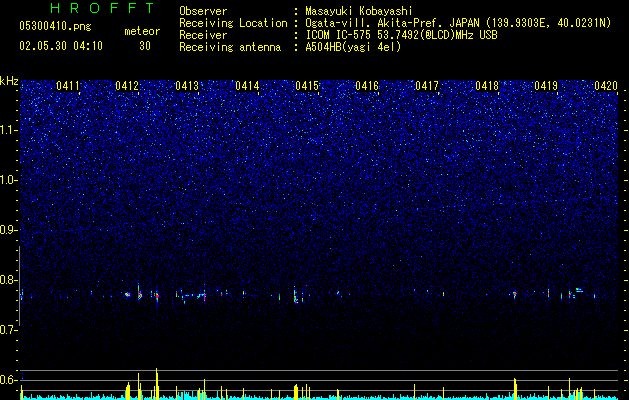Click the meteor echo beneath the 0415 marker

[x=296, y=296]
